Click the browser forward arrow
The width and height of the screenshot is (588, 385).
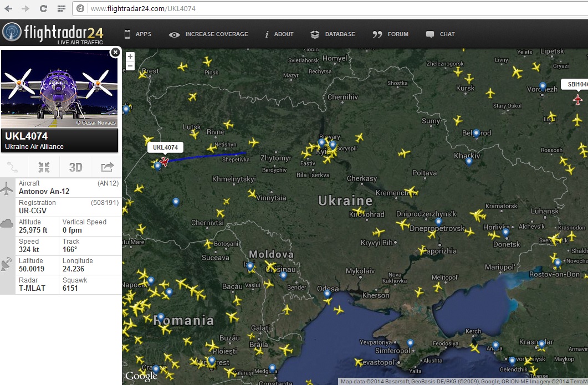(x=25, y=8)
